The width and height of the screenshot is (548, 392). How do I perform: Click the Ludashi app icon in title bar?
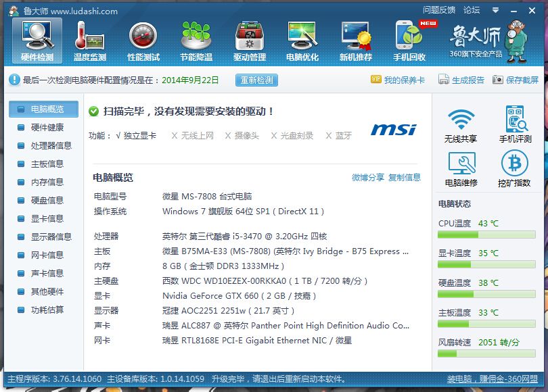point(14,11)
